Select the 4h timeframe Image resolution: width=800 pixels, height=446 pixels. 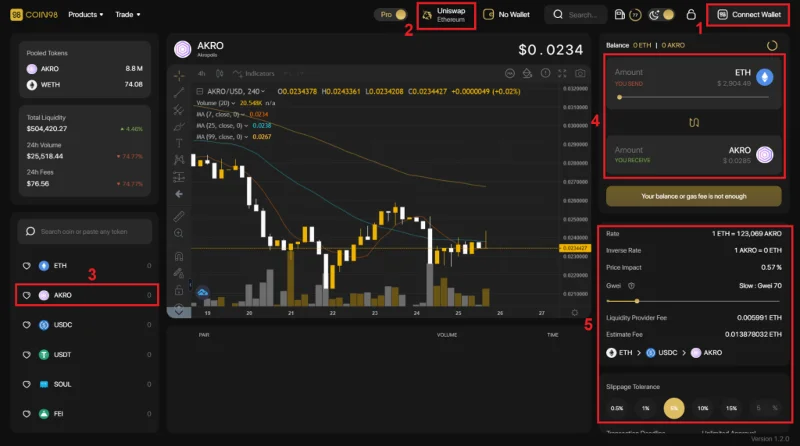click(202, 73)
